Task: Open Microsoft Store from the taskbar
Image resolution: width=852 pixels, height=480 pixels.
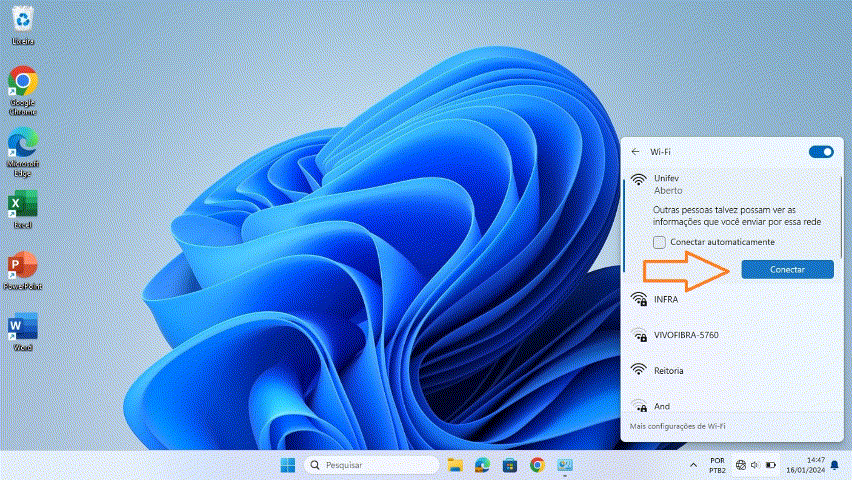Action: (510, 465)
